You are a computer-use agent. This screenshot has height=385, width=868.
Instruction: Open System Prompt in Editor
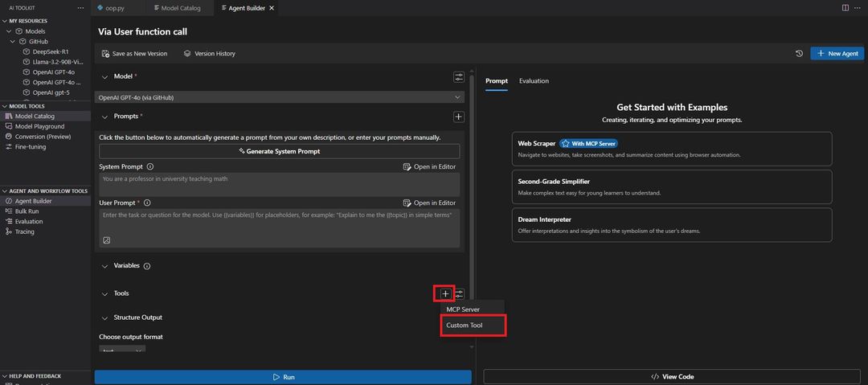tap(429, 166)
